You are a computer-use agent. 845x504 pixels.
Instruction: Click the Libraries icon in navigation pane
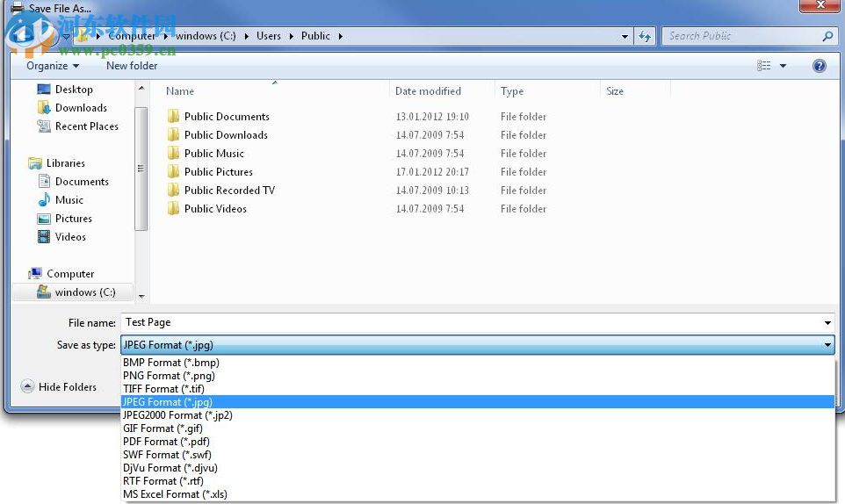[x=35, y=163]
